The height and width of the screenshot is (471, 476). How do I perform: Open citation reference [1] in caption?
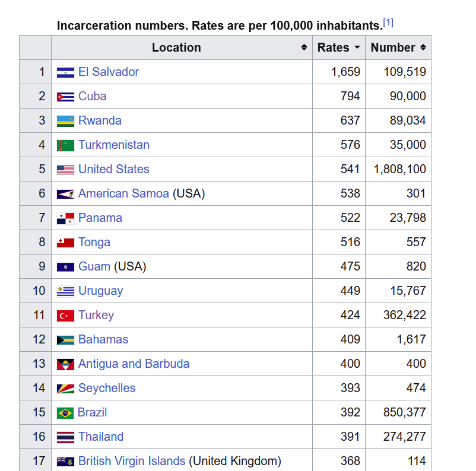[x=388, y=23]
